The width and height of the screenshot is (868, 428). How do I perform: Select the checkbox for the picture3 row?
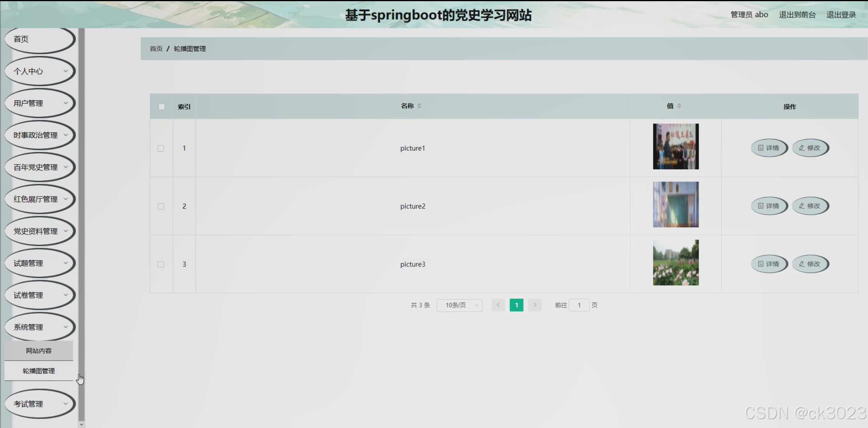(x=161, y=265)
